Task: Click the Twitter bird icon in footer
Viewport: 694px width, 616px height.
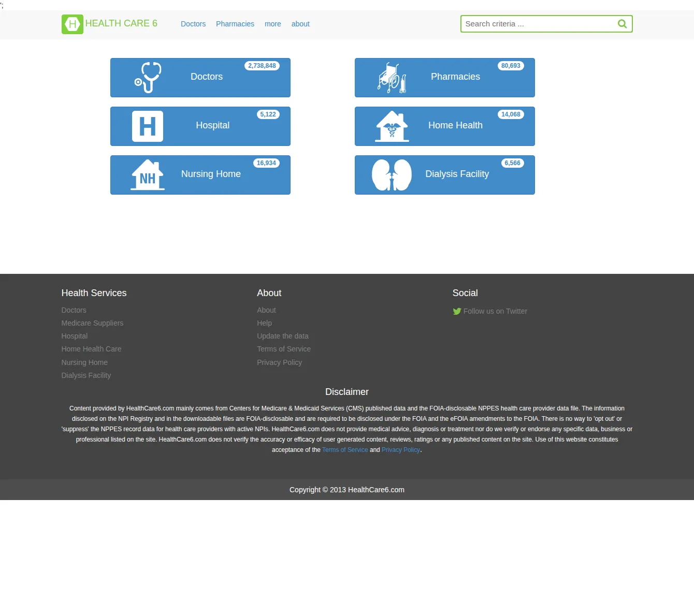Action: click(x=457, y=311)
